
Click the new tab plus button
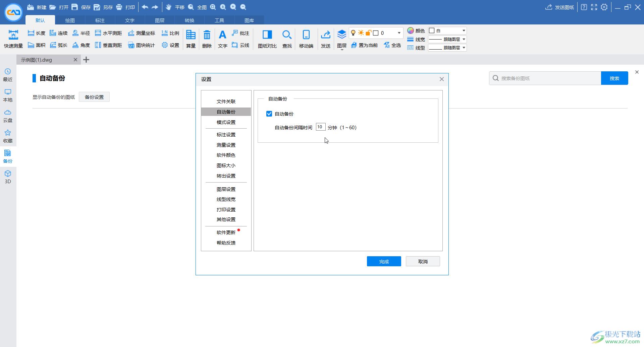point(86,60)
